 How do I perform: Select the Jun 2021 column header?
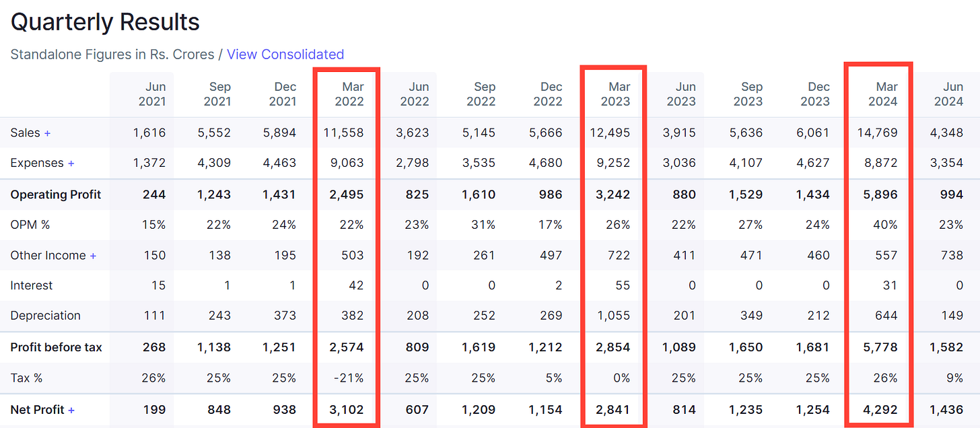tap(151, 94)
